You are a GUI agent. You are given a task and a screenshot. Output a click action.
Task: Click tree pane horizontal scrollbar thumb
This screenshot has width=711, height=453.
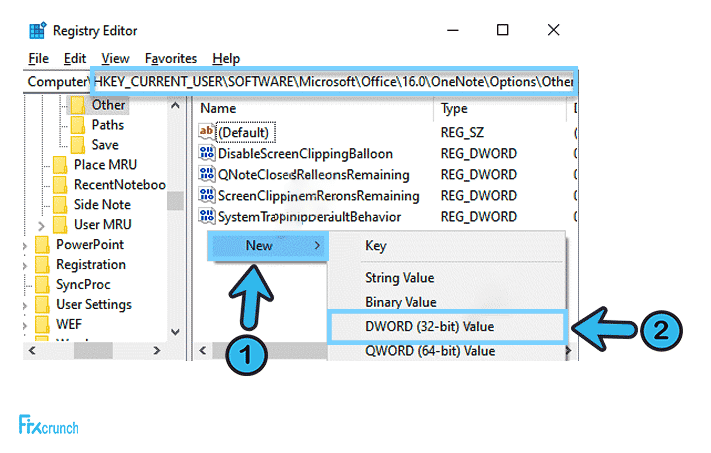click(93, 351)
